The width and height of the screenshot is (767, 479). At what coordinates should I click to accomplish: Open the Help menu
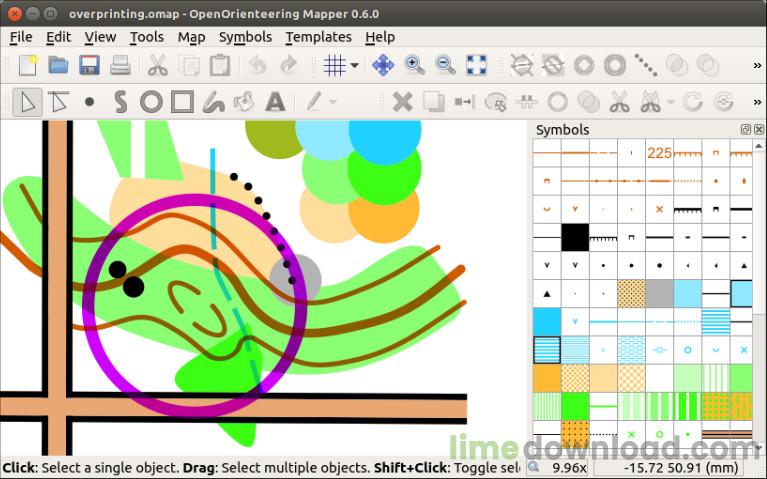pyautogui.click(x=380, y=37)
